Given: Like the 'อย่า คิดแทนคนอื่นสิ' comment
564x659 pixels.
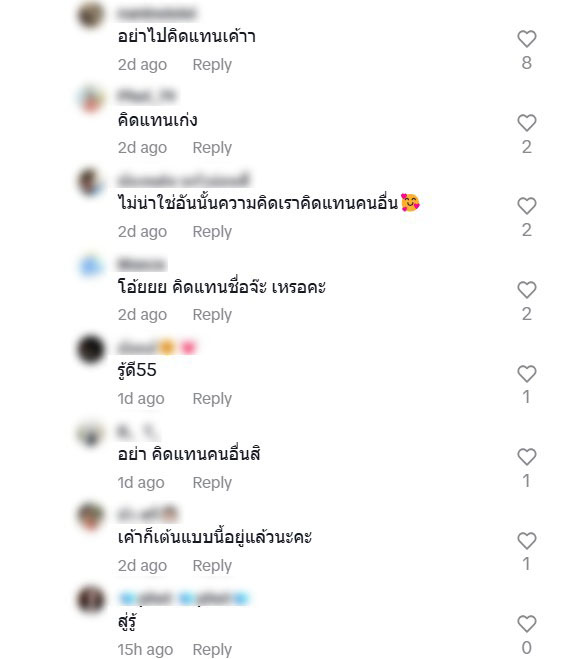Looking at the screenshot, I should (526, 457).
